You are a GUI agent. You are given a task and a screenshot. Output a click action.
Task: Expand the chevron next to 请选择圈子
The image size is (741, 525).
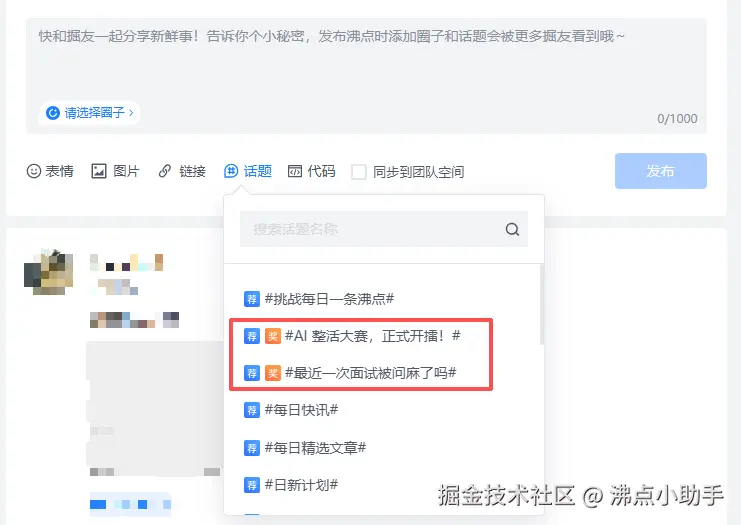(x=131, y=113)
